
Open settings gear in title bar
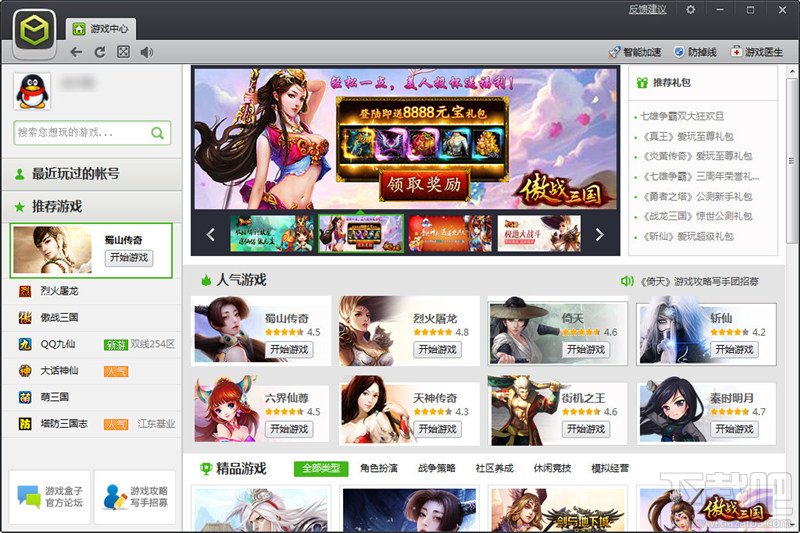tap(690, 10)
